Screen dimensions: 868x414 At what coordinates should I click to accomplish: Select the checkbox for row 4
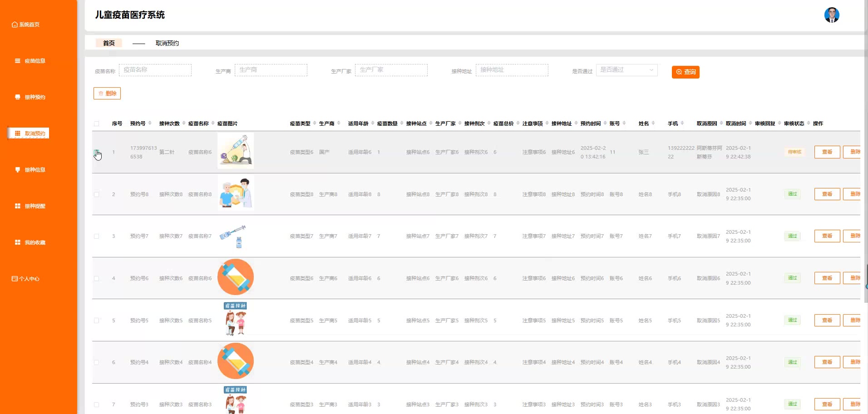coord(96,278)
